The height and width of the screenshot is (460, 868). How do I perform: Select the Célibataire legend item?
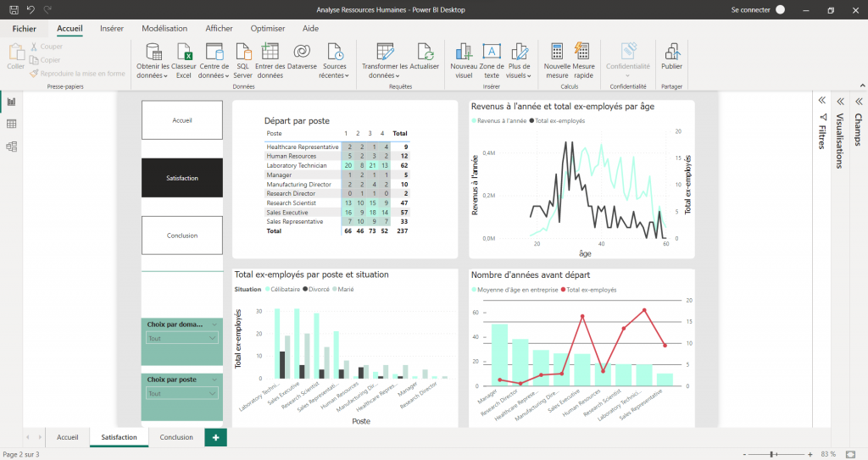pos(282,290)
